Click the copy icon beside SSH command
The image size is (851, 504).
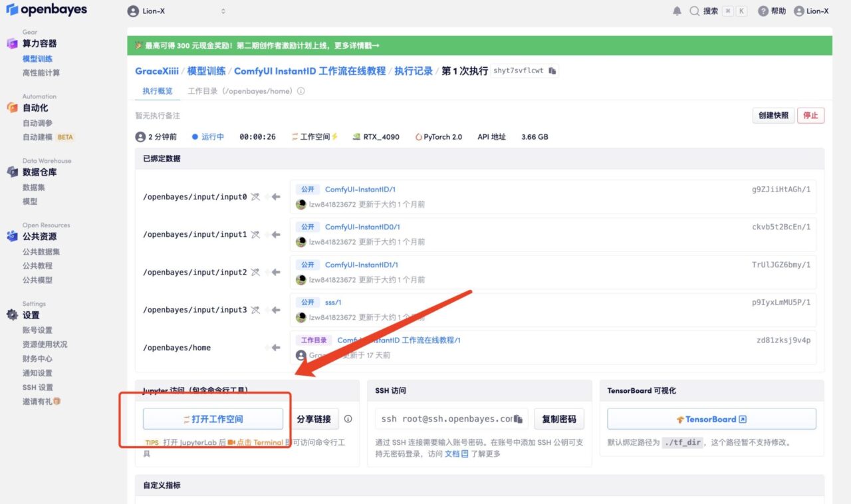pos(519,420)
